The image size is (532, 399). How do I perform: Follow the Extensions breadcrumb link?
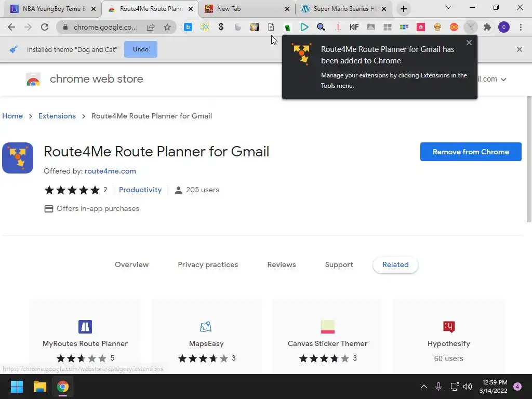(57, 116)
